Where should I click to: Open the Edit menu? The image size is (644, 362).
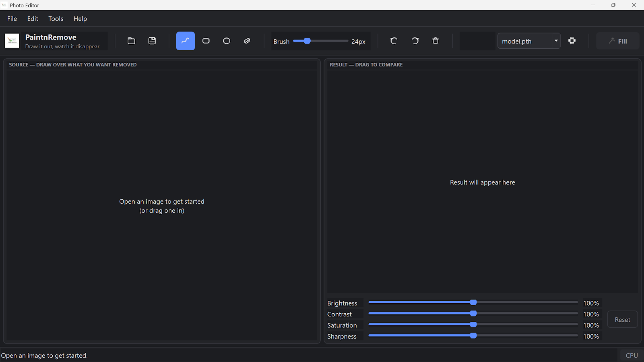click(33, 19)
